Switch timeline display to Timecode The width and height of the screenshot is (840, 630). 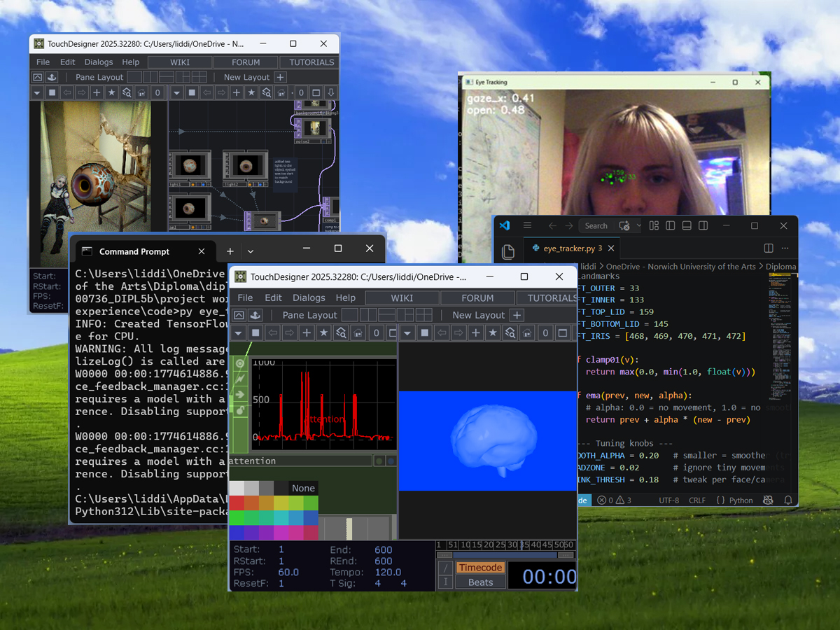pyautogui.click(x=481, y=568)
